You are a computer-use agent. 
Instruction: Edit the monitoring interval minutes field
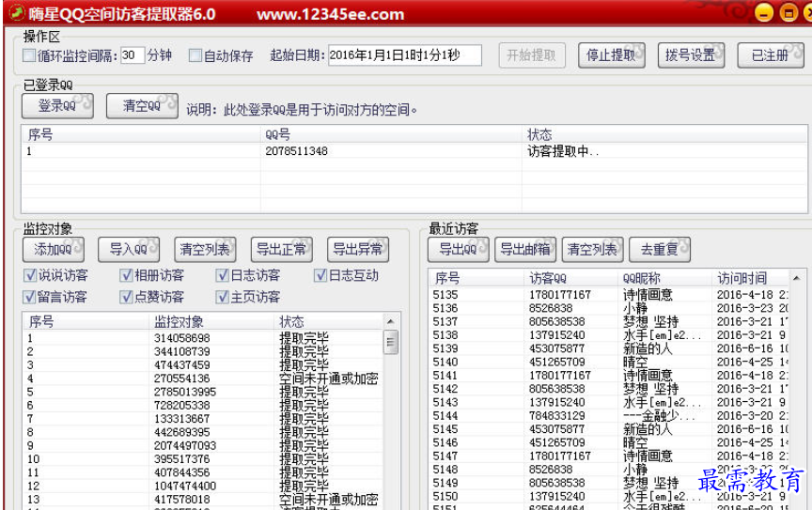click(x=133, y=55)
